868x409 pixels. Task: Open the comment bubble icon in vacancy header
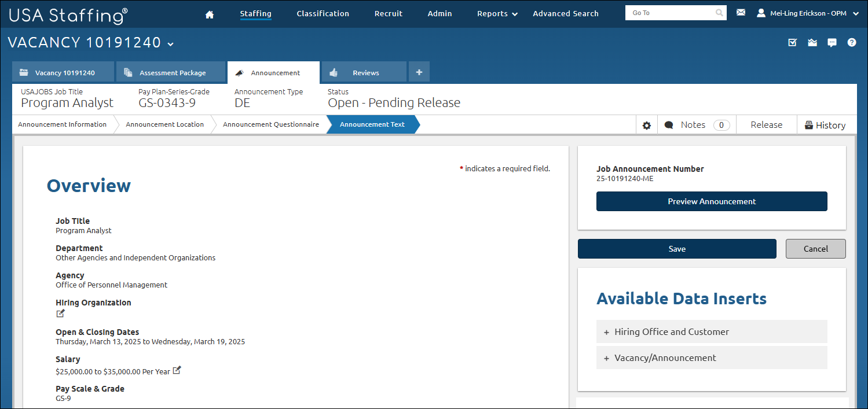[x=832, y=42]
